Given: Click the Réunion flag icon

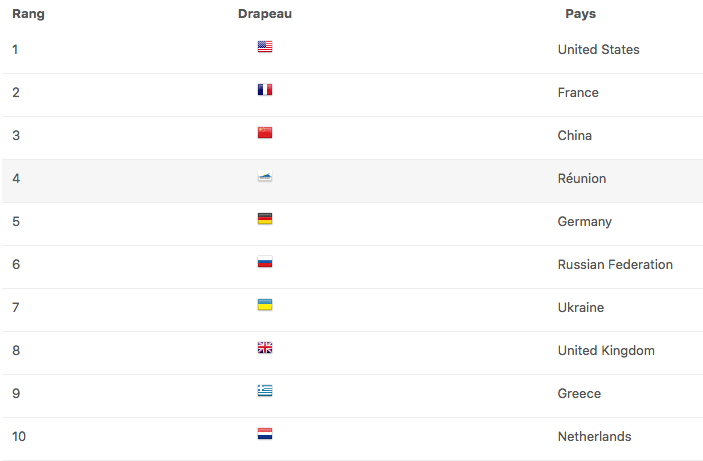Looking at the screenshot, I should tap(265, 176).
